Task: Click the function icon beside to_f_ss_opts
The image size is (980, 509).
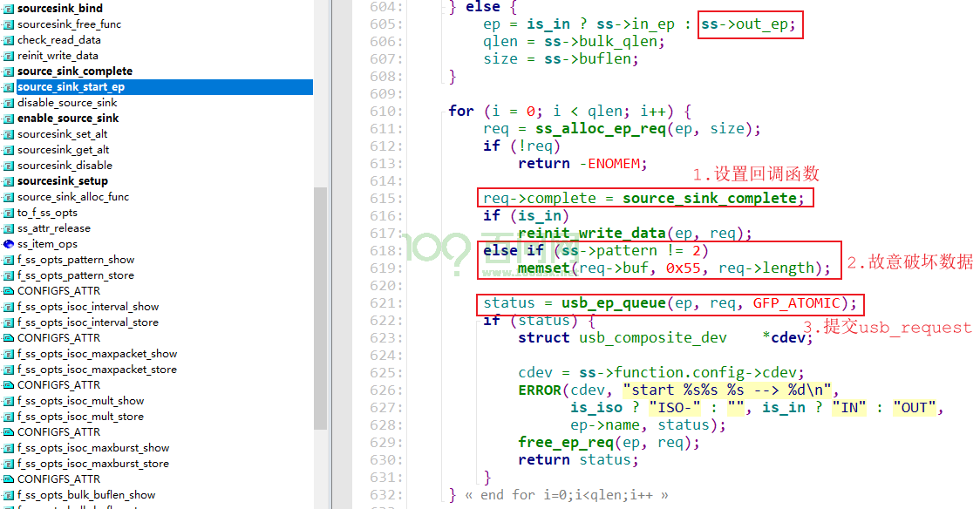Action: pos(8,213)
